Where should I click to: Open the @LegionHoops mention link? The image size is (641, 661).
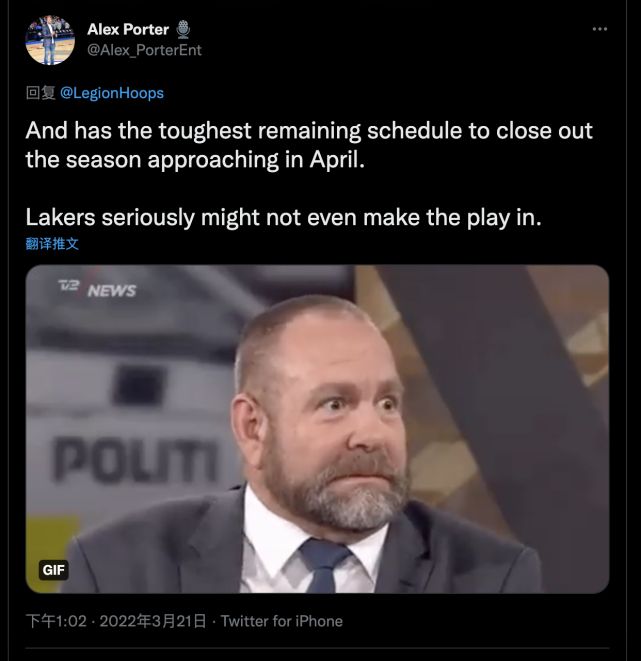point(112,93)
